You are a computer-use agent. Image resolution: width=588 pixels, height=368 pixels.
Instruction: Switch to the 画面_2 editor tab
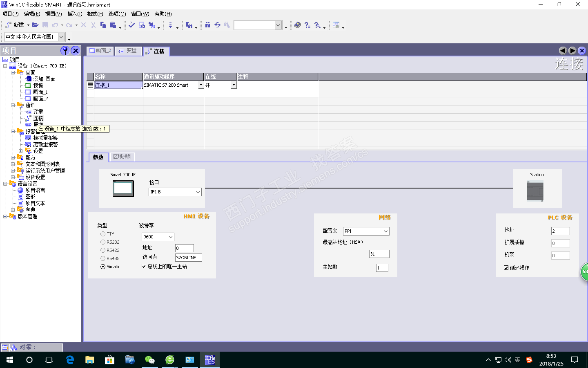pos(100,51)
